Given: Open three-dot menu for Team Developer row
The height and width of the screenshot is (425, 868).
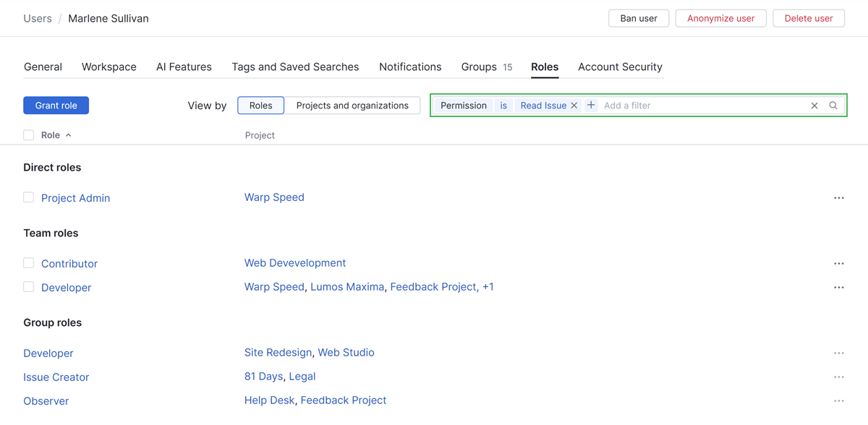Looking at the screenshot, I should click(839, 288).
